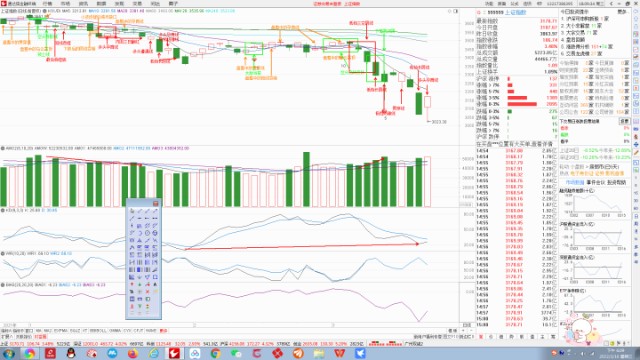The height and width of the screenshot is (360, 640).
Task: Click the last hollow volume bar
Action: 427,181
